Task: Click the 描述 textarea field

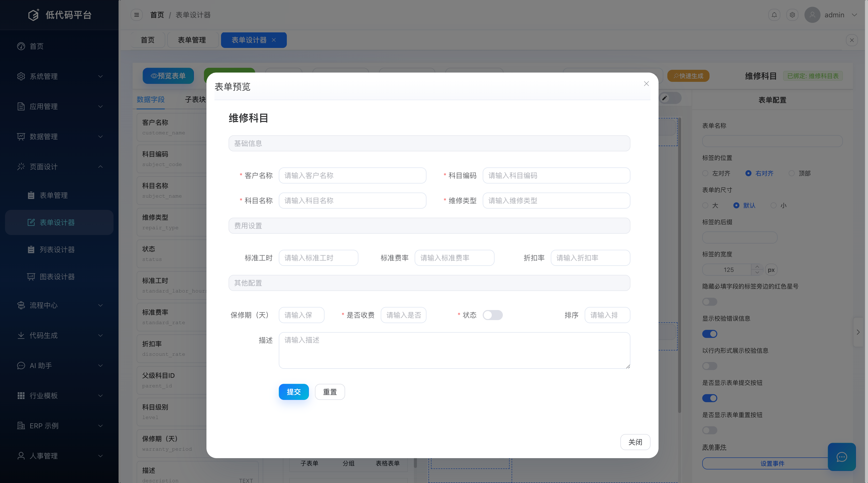Action: [455, 350]
